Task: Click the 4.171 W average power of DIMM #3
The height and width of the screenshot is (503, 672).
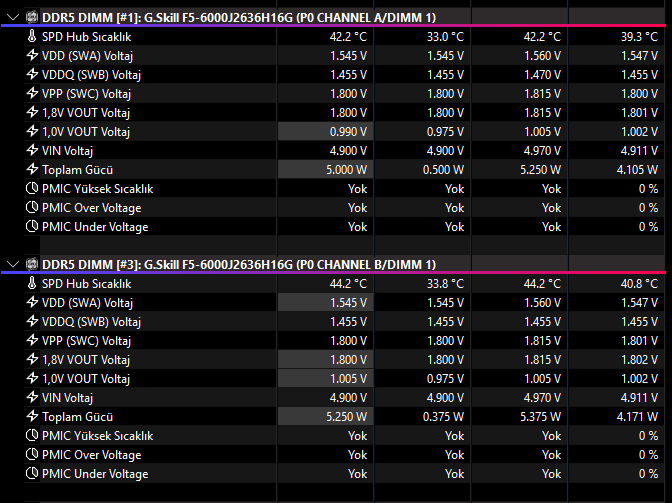Action: [x=637, y=417]
